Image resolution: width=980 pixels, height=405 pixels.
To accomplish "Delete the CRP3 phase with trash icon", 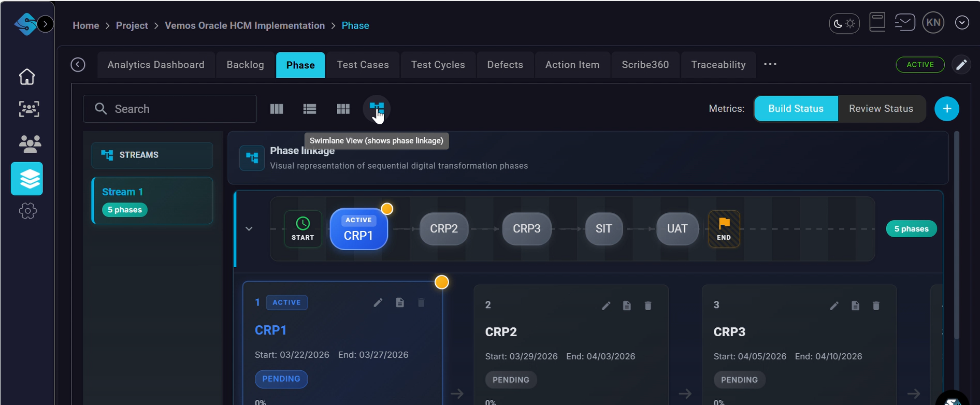I will 876,306.
